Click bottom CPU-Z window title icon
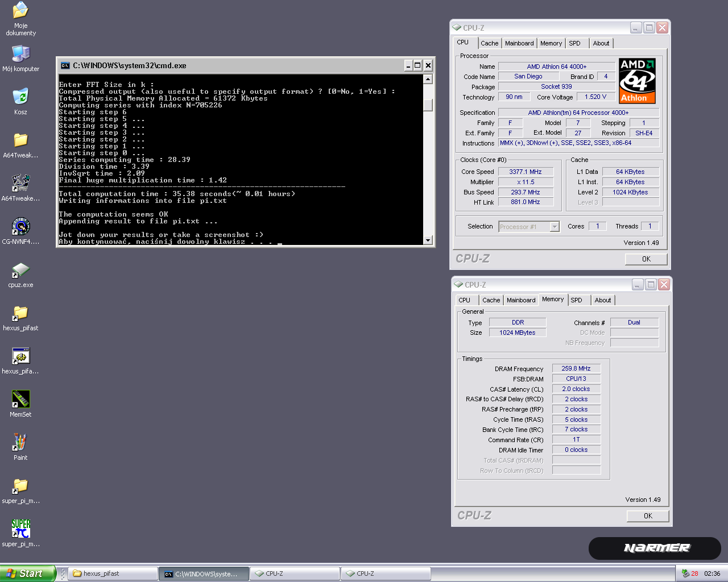The width and height of the screenshot is (728, 582). point(458,284)
